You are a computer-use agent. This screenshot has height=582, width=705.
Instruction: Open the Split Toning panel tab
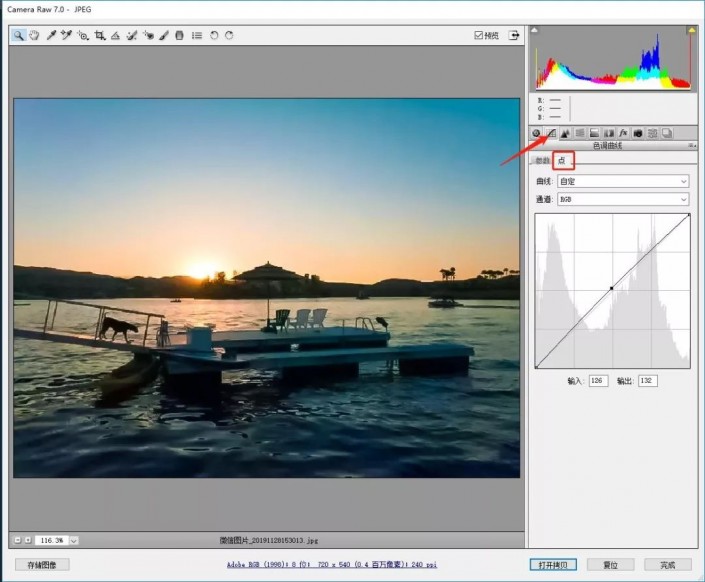(x=594, y=133)
